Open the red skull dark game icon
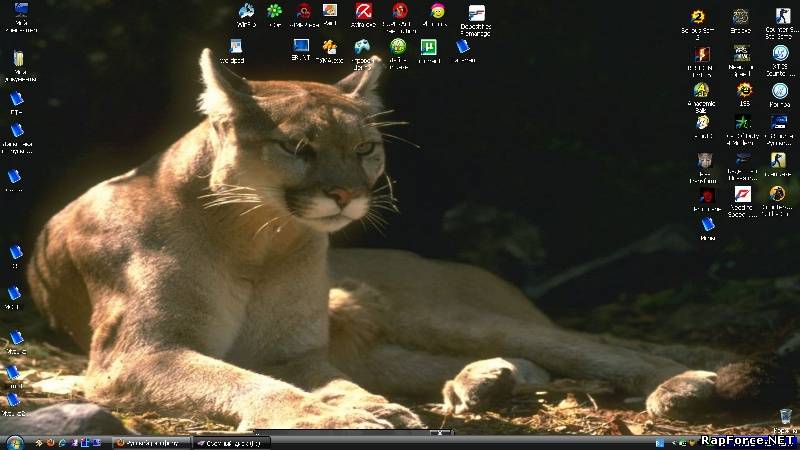Screen dimensions: 800x450 pyautogui.click(x=707, y=195)
